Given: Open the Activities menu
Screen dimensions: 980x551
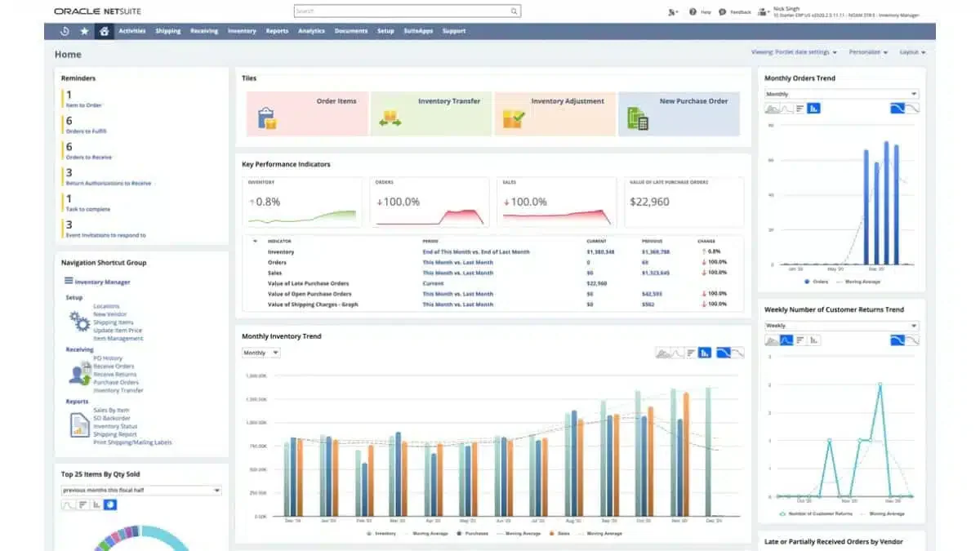Looking at the screenshot, I should point(131,31).
